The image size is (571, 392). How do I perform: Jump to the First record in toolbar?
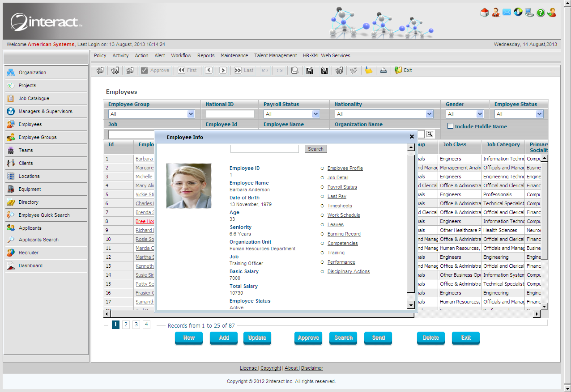click(x=187, y=70)
